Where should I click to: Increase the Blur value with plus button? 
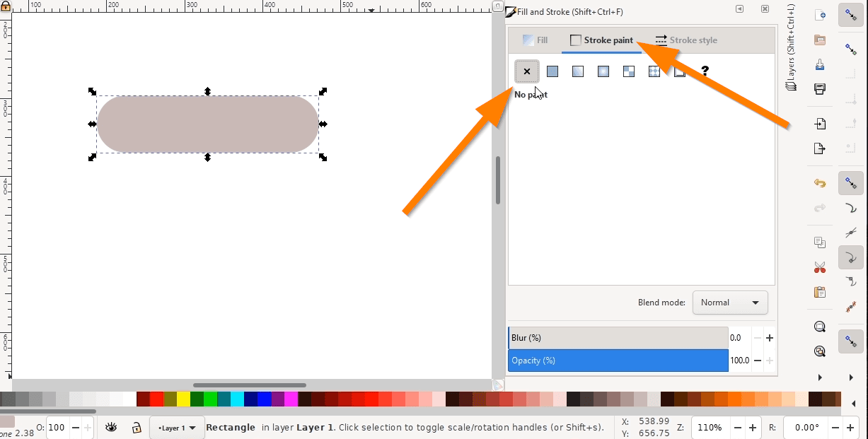point(770,338)
